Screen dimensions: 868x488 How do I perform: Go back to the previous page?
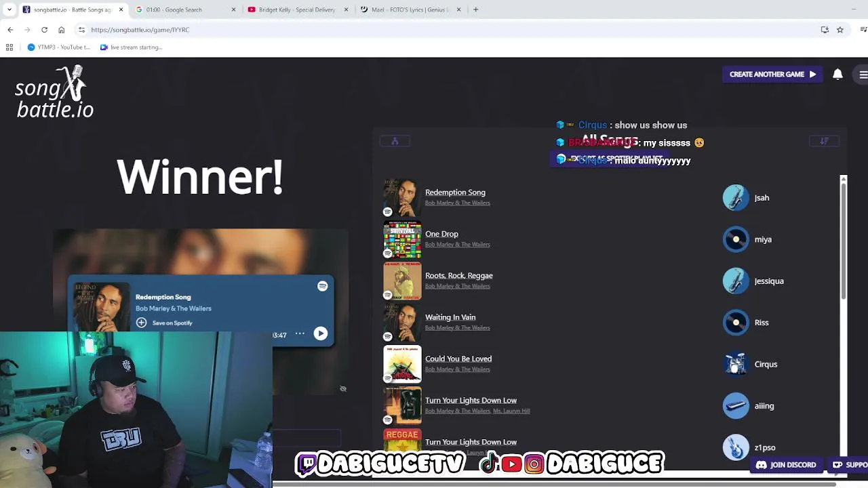point(10,30)
